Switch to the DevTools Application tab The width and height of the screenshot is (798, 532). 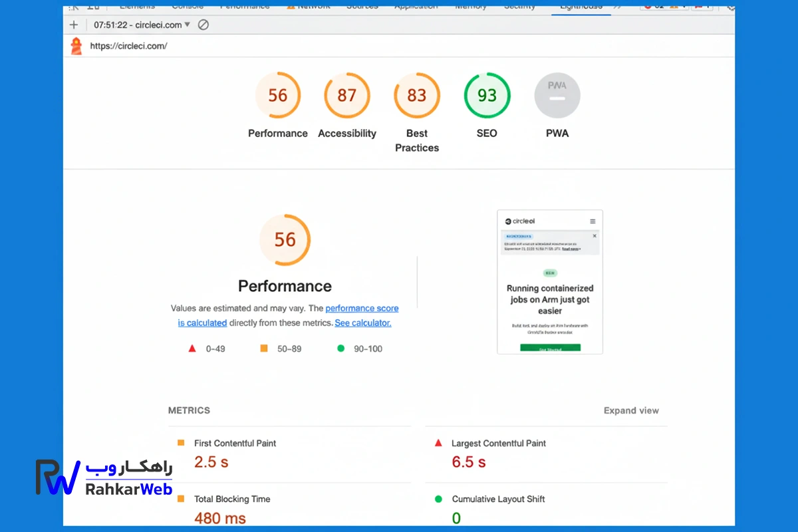coord(416,6)
